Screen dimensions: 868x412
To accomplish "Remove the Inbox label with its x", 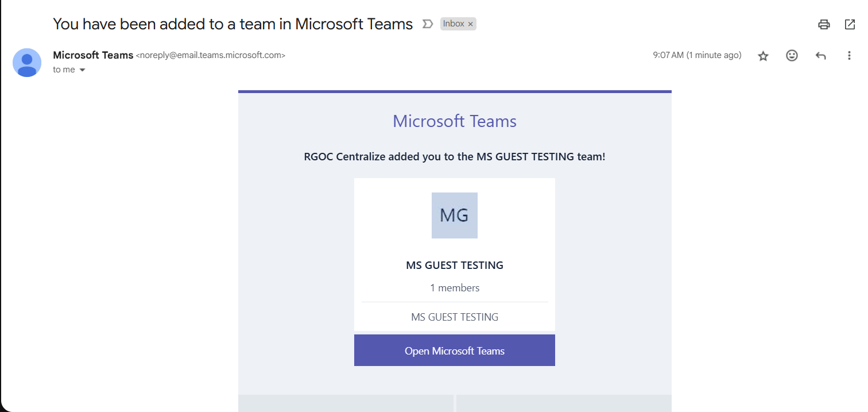I will pyautogui.click(x=470, y=24).
